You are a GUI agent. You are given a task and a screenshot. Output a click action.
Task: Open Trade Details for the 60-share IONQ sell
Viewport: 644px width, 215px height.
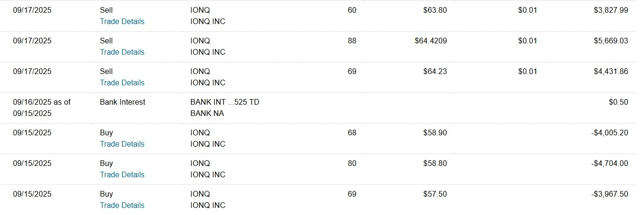point(122,21)
